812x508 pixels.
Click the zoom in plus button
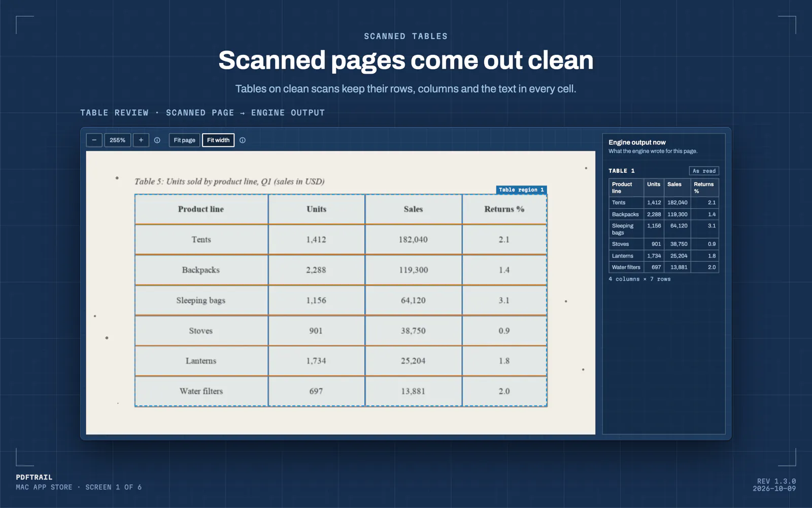141,140
